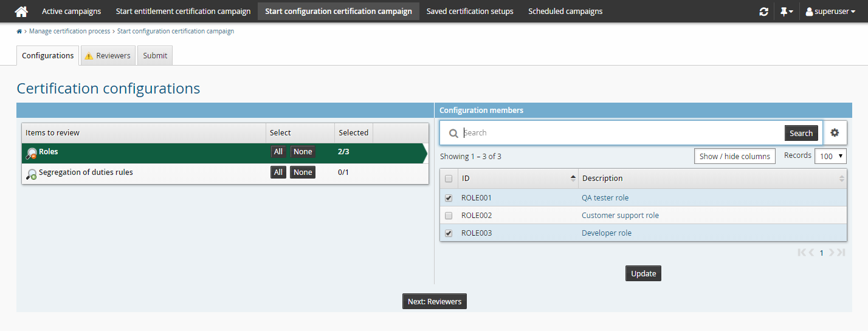Click into the Search input field
Viewport: 868px width, 331px height.
[x=620, y=133]
